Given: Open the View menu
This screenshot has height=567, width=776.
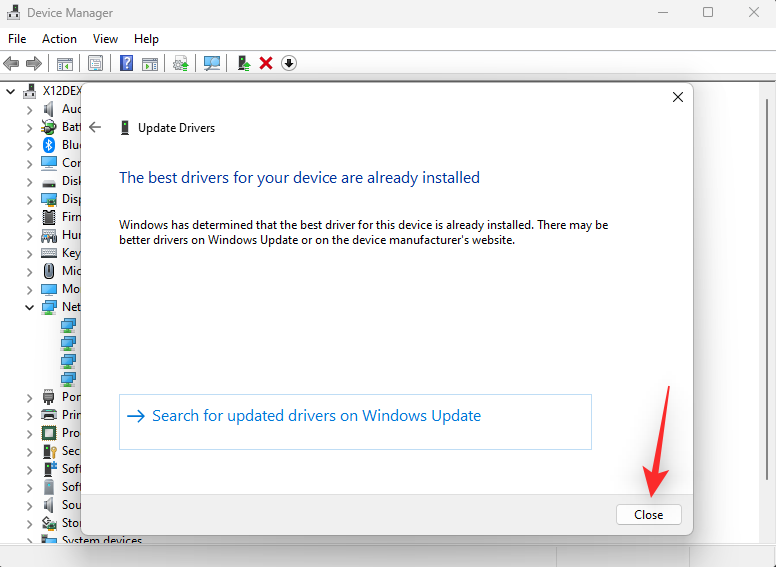Looking at the screenshot, I should point(105,38).
